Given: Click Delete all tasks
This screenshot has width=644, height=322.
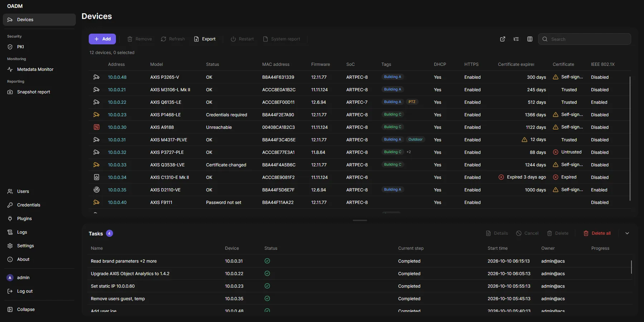Looking at the screenshot, I should pos(597,233).
